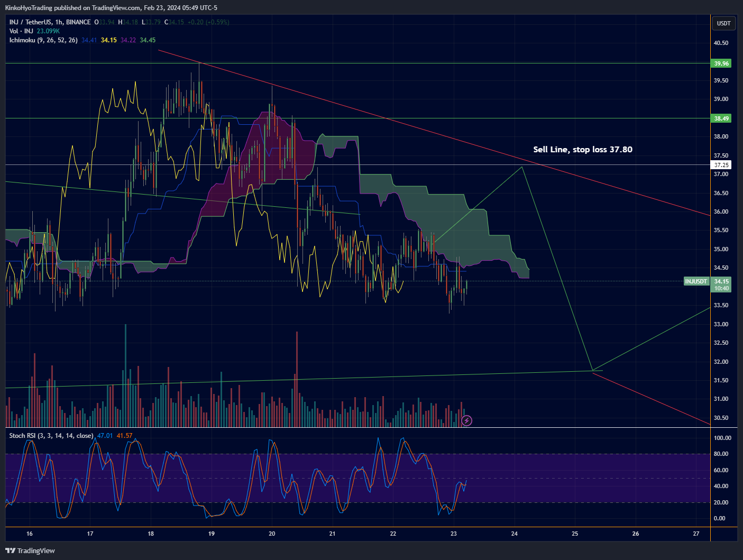Click the 0.00 Stoch RSI axis label

coord(719,519)
